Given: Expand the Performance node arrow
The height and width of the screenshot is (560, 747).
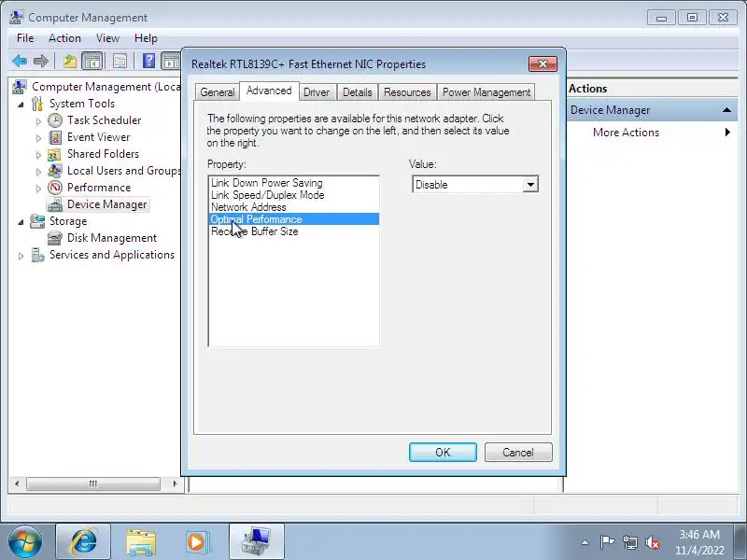Looking at the screenshot, I should [38, 189].
